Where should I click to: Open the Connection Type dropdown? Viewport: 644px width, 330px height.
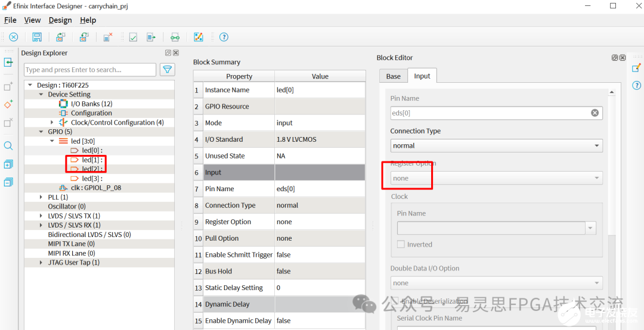497,145
